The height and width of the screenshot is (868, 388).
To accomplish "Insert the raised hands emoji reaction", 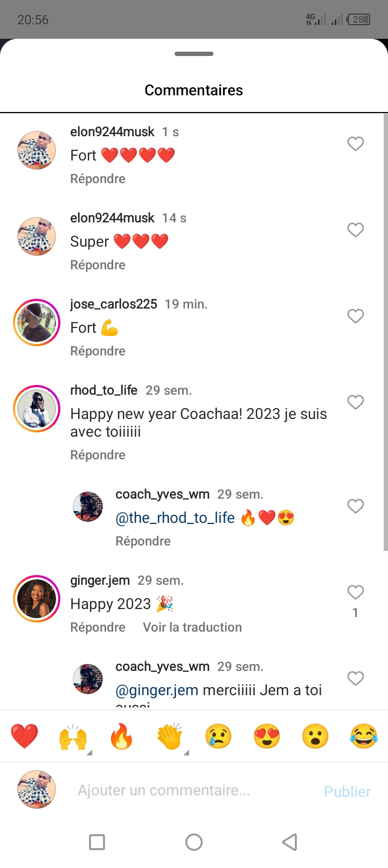I will (73, 737).
